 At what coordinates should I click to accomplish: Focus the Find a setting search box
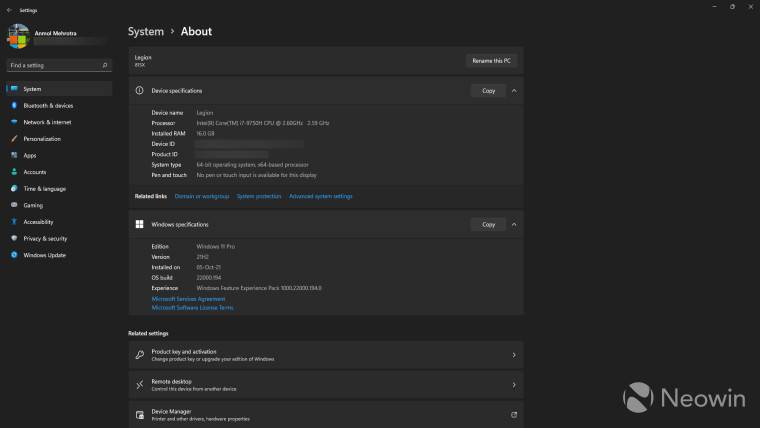59,65
